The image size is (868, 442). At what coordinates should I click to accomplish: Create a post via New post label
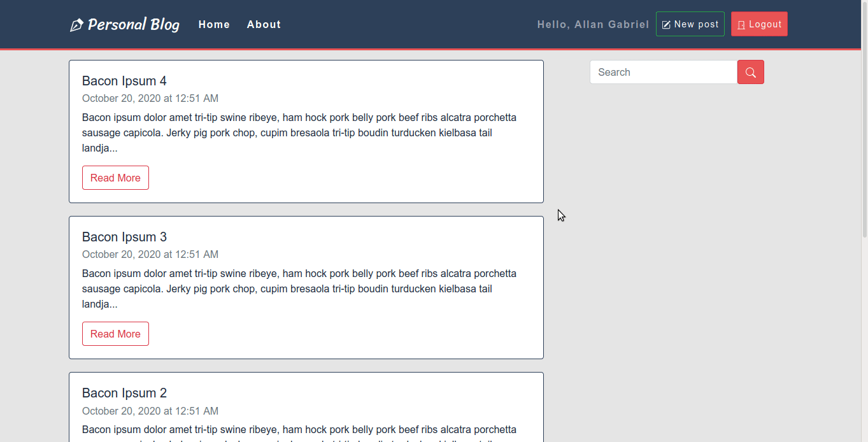click(x=696, y=24)
